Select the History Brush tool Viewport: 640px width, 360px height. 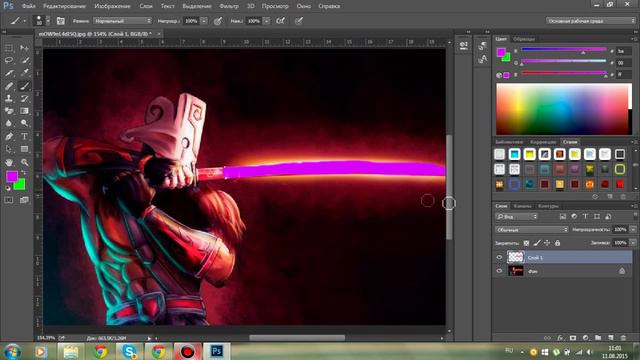[24, 98]
